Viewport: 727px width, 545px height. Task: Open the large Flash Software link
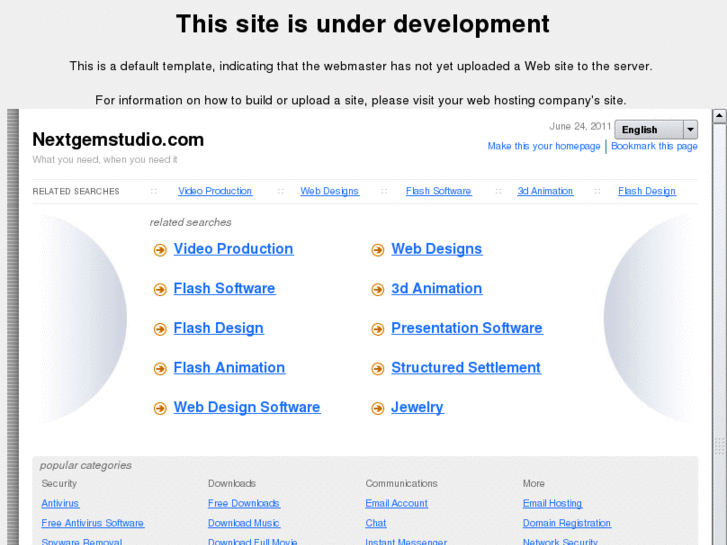[x=224, y=289]
